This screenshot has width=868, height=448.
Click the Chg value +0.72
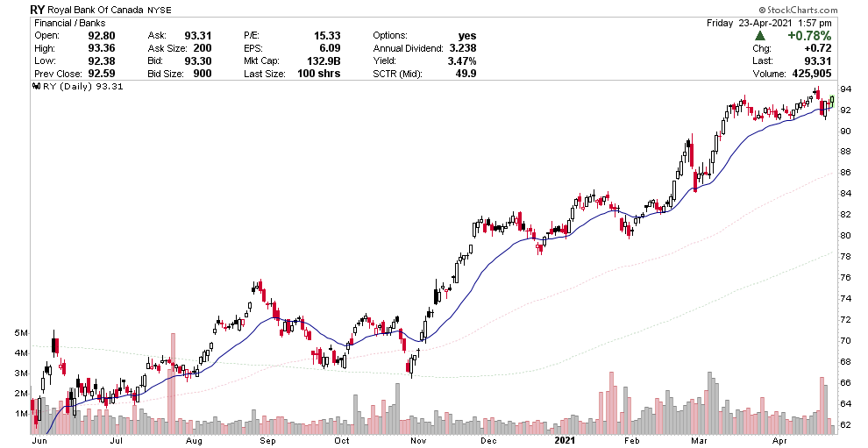coord(819,49)
